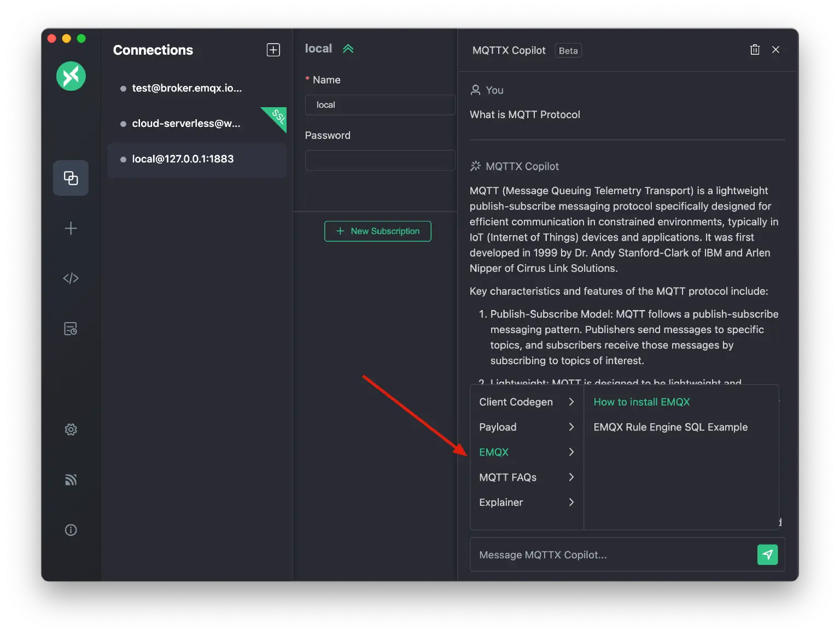Select EMQX Rule Engine SQL Example
Viewport: 840px width, 636px height.
pyautogui.click(x=670, y=427)
